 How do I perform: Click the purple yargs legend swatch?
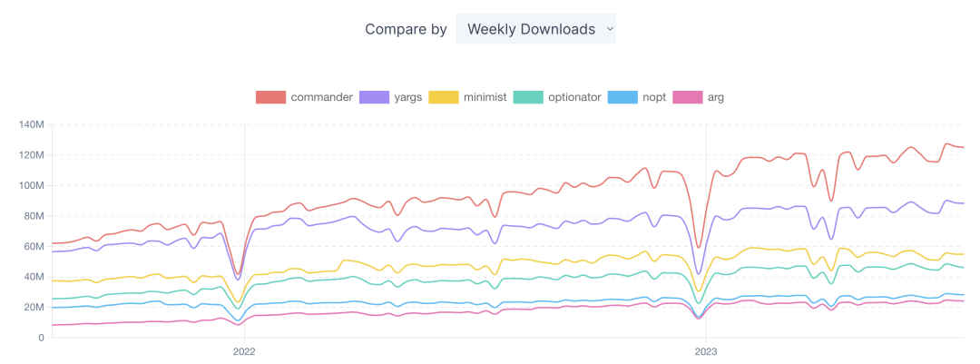(x=375, y=97)
